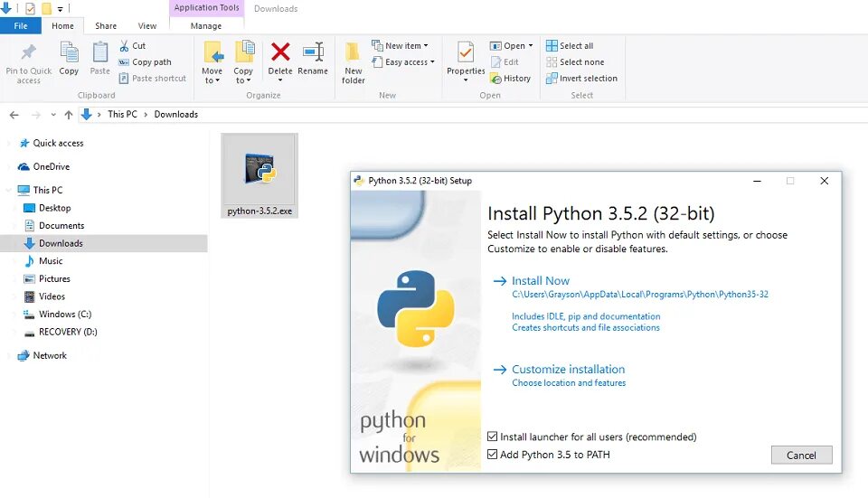Open file History from ribbon
The image size is (868, 498).
(x=511, y=78)
